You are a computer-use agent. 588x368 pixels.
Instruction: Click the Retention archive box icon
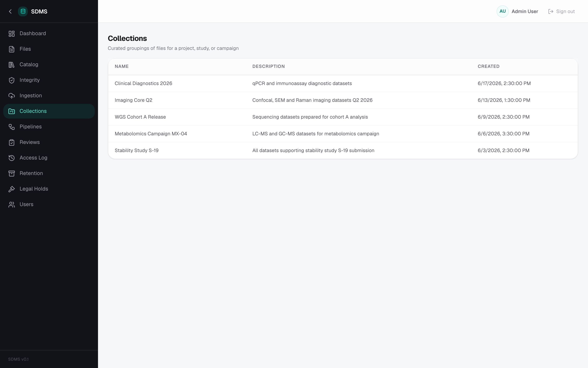[x=12, y=174]
